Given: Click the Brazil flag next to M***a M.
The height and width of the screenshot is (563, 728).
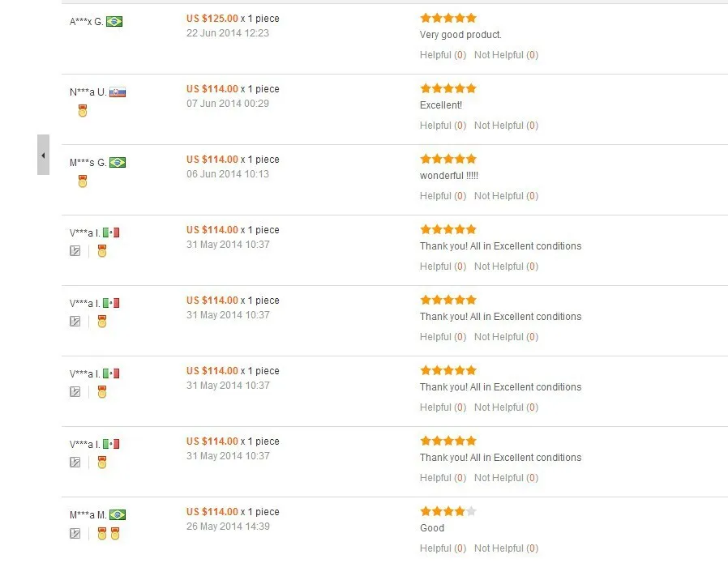Looking at the screenshot, I should tap(118, 514).
